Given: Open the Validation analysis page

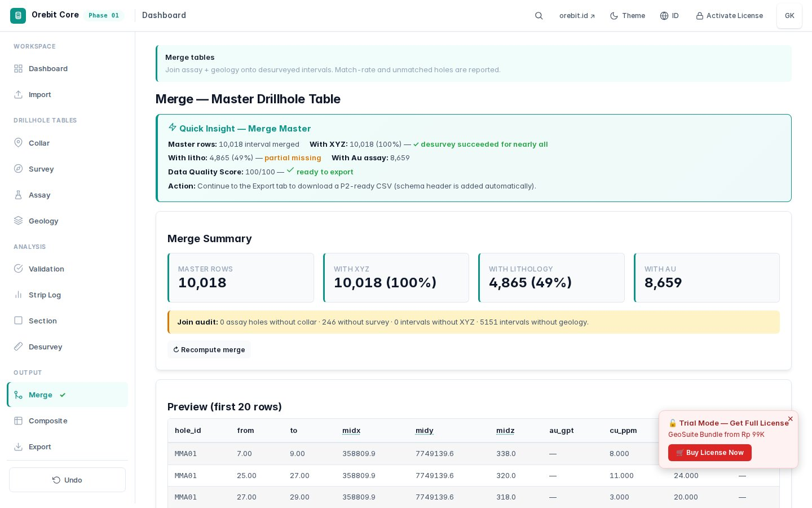Looking at the screenshot, I should click(x=67, y=269).
